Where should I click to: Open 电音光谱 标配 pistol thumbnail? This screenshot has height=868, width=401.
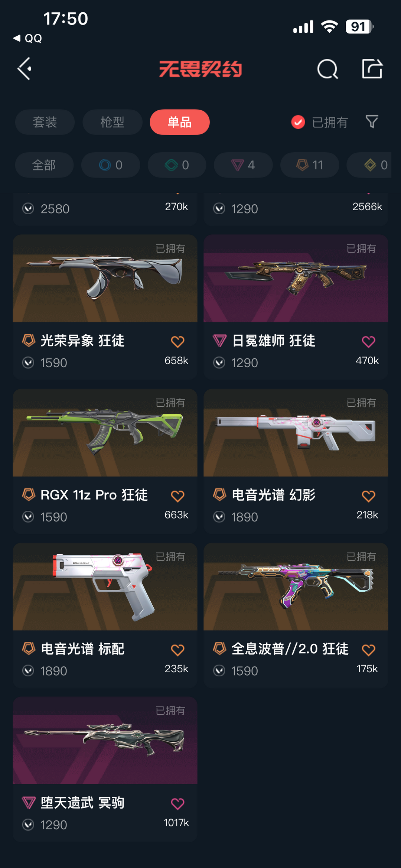(105, 586)
